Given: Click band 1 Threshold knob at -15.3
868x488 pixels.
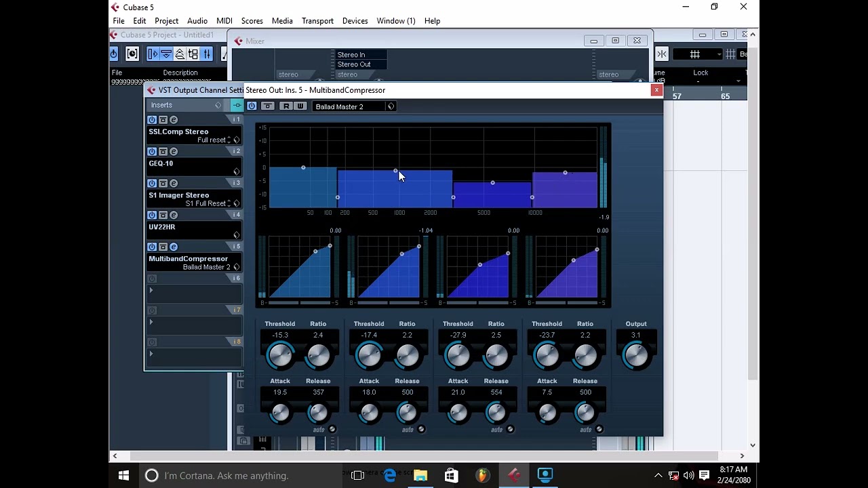Looking at the screenshot, I should [x=280, y=355].
